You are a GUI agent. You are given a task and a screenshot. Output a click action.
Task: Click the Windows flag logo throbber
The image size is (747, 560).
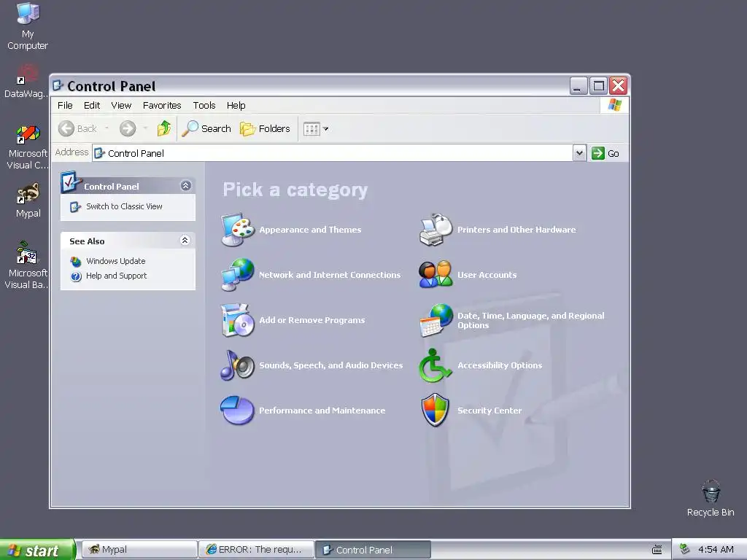click(614, 105)
